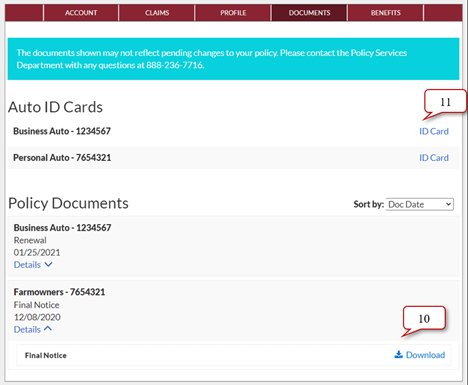Open the BENEFITS tab
Screen dimensions: 468x385
386,13
